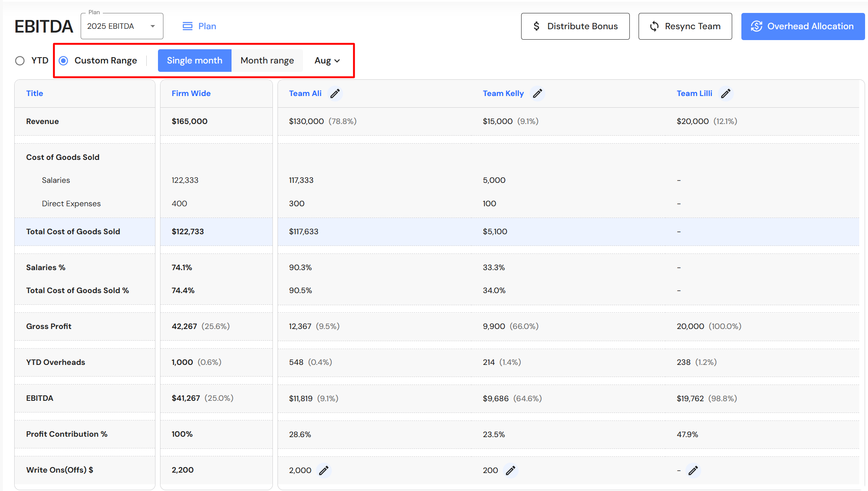Edit Team Kelly write-offs value 200
Screen dimensions: 868x491
click(510, 471)
